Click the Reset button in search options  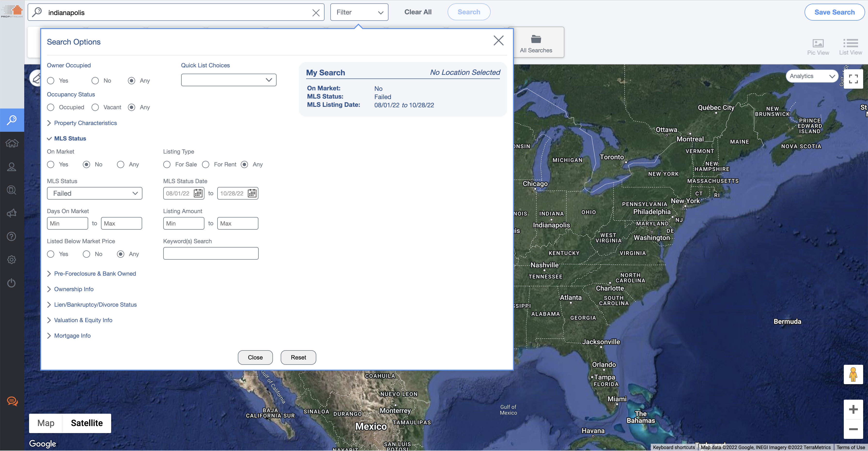click(x=298, y=357)
